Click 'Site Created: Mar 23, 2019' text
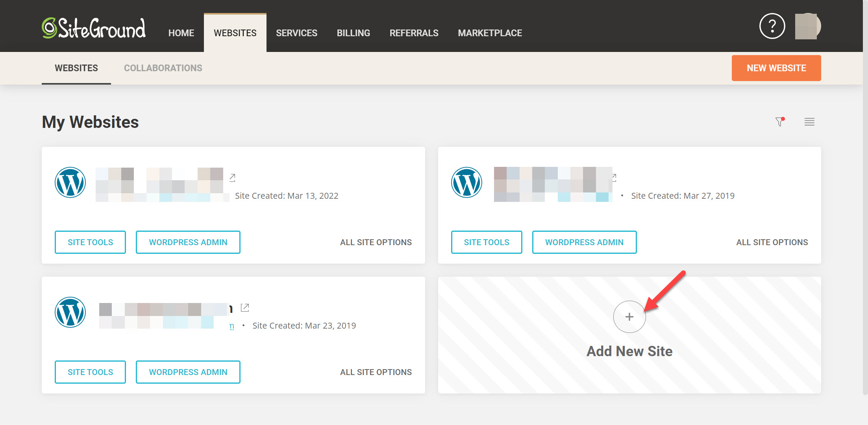This screenshot has height=425, width=868. coord(304,325)
